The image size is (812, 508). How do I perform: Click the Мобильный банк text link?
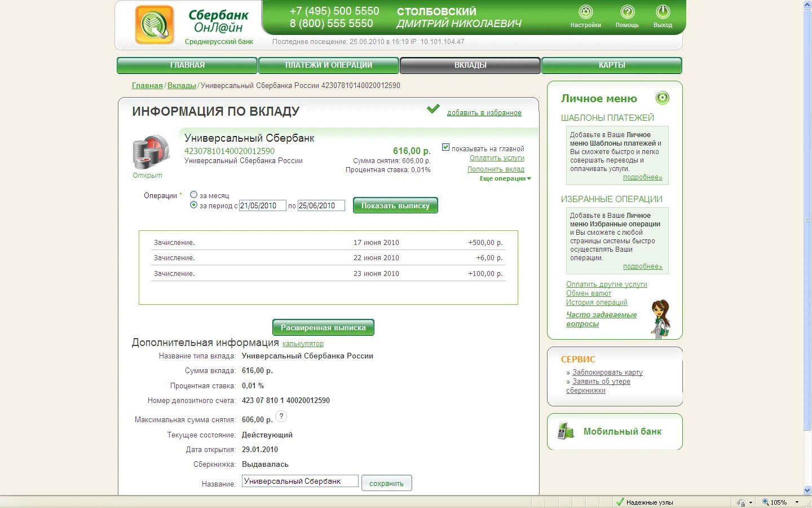coord(623,431)
